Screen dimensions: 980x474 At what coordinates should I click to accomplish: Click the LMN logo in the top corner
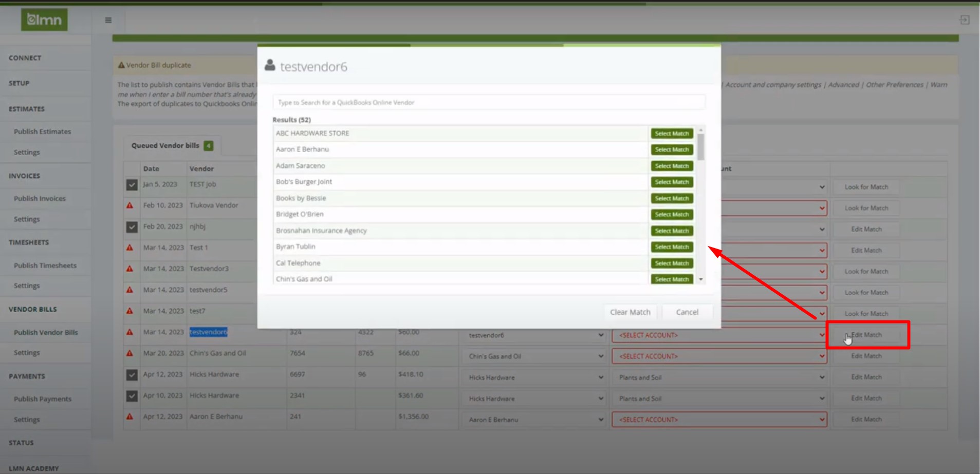(x=44, y=20)
